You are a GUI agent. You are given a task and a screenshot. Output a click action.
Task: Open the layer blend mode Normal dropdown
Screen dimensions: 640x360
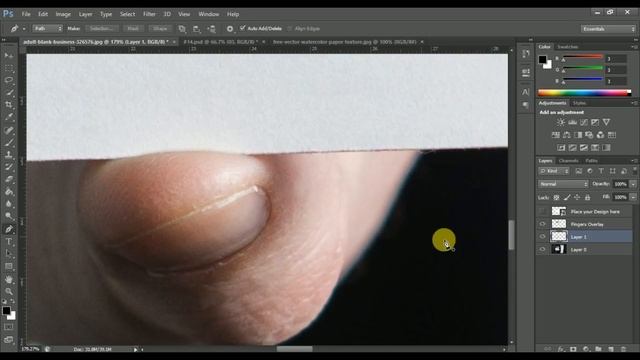tap(563, 184)
